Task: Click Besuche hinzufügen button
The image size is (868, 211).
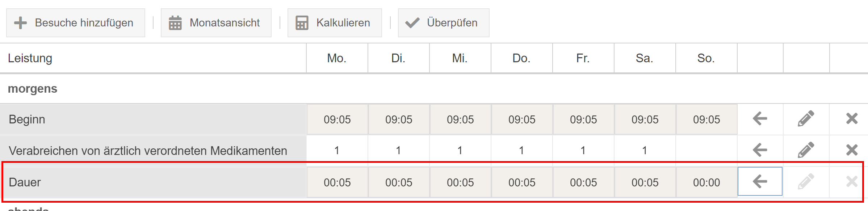Action: pyautogui.click(x=76, y=23)
